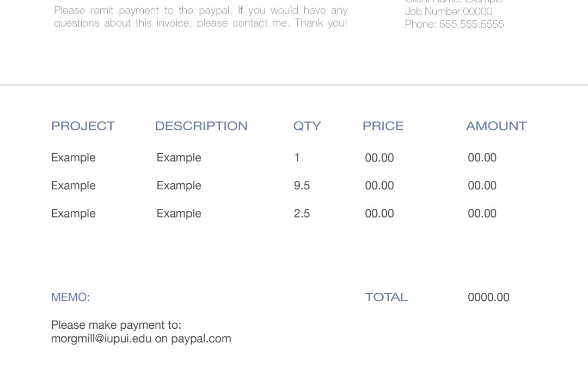Click the DESCRIPTION column header

[x=201, y=126]
